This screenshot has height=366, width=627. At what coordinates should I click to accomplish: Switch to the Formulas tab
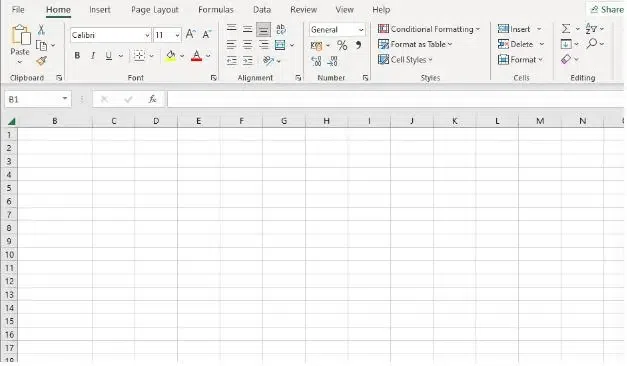[x=216, y=10]
